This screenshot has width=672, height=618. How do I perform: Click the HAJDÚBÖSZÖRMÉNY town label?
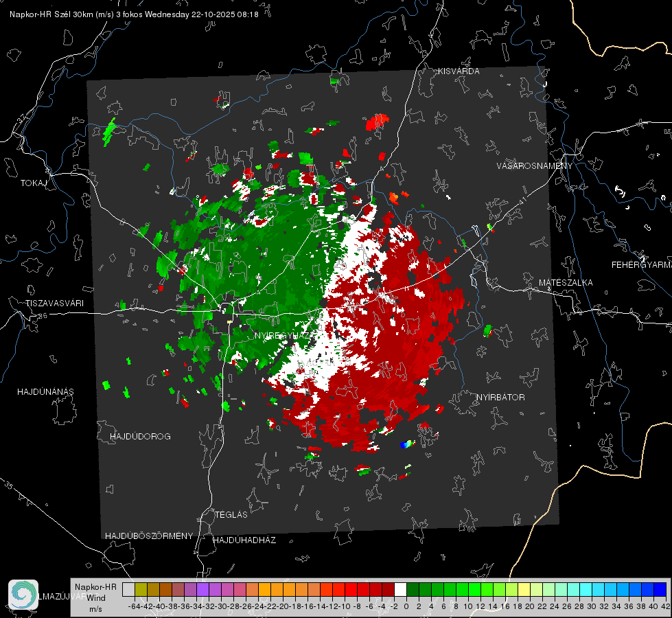pos(149,536)
